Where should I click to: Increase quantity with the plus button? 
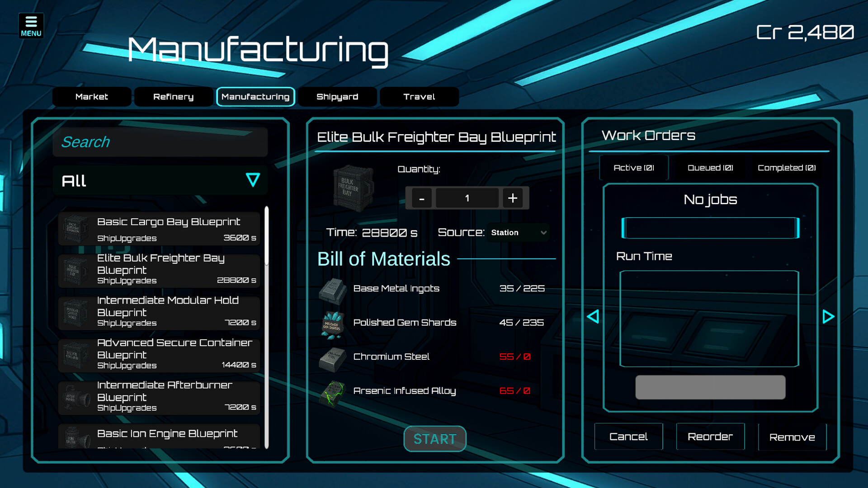[513, 198]
